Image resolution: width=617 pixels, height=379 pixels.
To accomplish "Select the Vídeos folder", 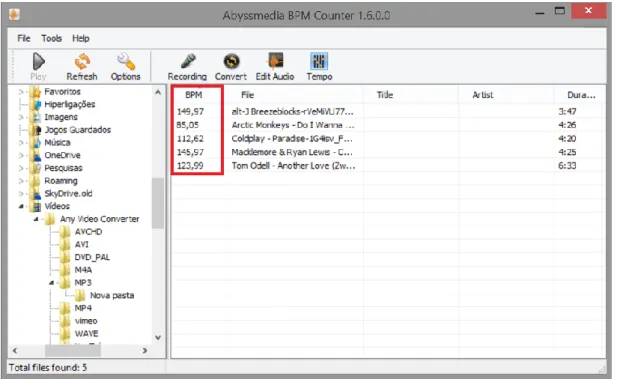I will click(57, 206).
